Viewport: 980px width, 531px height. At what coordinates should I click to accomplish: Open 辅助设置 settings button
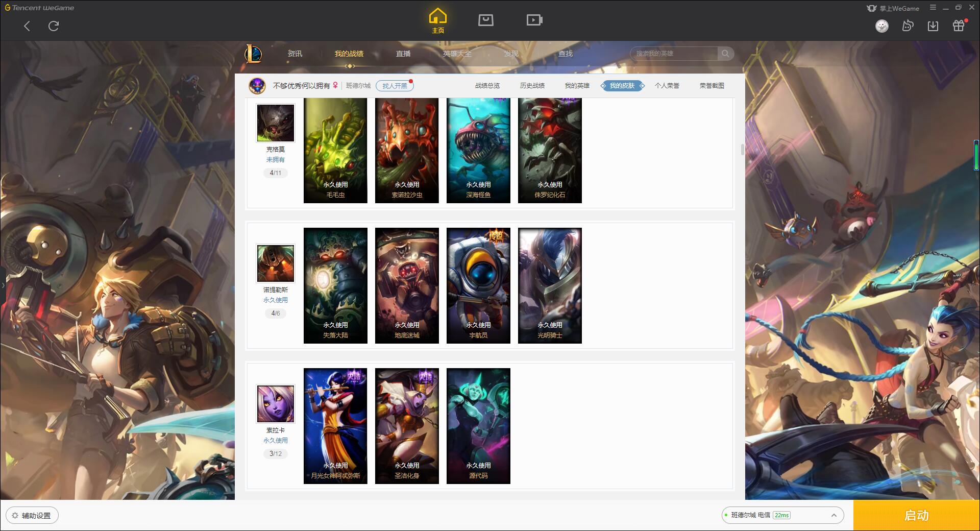(x=32, y=516)
